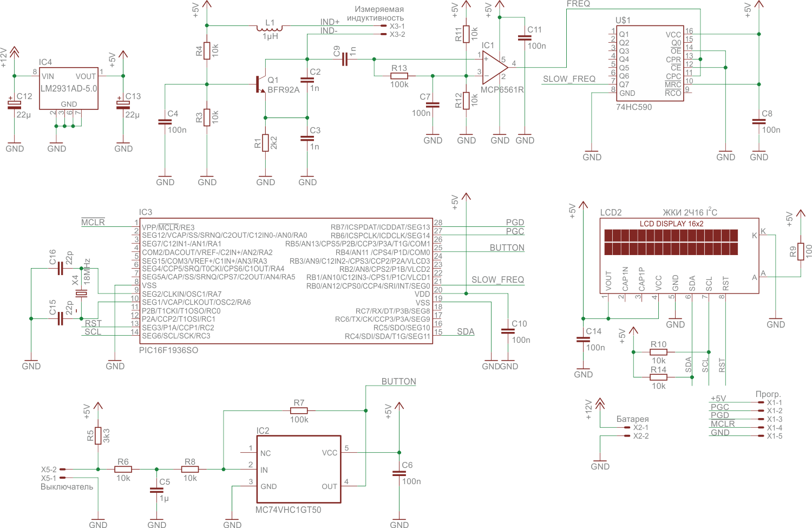Image resolution: width=812 pixels, height=528 pixels.
Task: Click the 74HC590 counter chip body
Action: 650,63
